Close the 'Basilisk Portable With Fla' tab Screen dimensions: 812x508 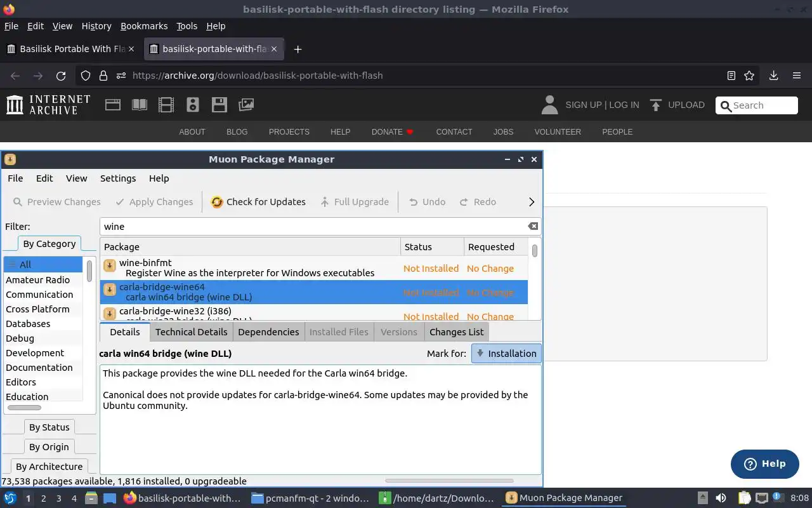132,49
